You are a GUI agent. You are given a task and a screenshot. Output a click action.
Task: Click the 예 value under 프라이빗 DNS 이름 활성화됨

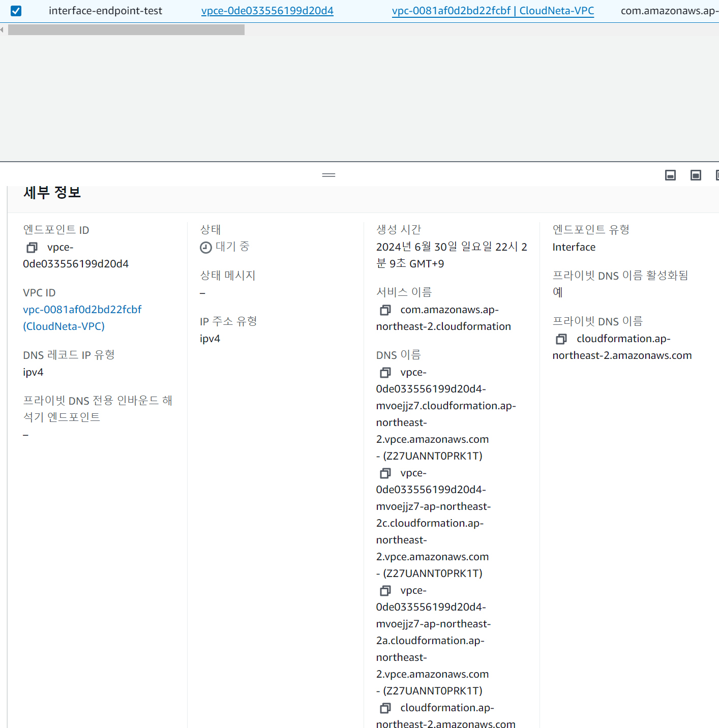[x=557, y=292]
